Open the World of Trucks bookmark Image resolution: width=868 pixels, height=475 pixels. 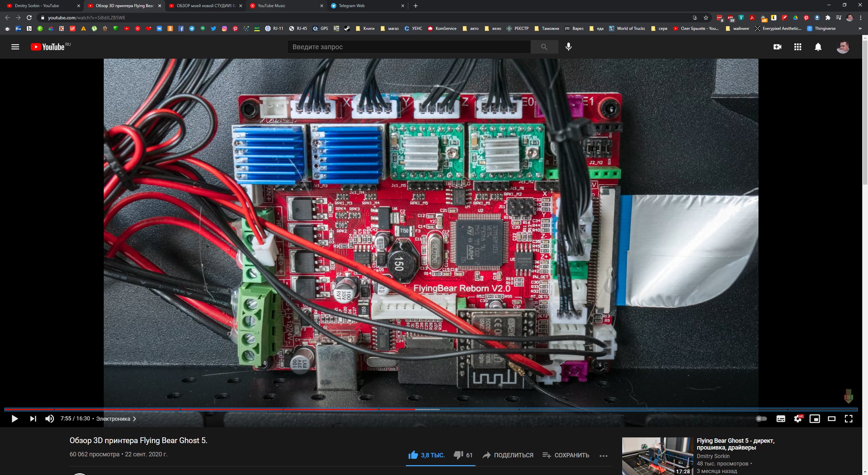point(627,28)
